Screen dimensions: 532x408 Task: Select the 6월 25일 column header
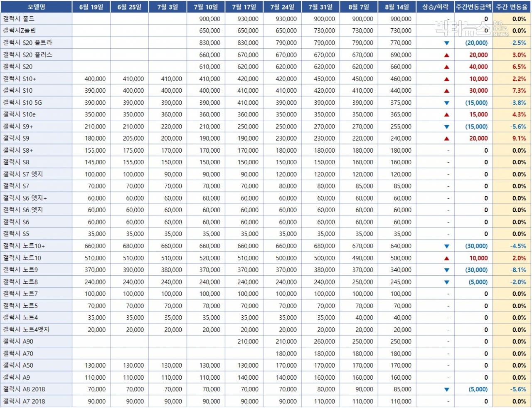pyautogui.click(x=129, y=7)
